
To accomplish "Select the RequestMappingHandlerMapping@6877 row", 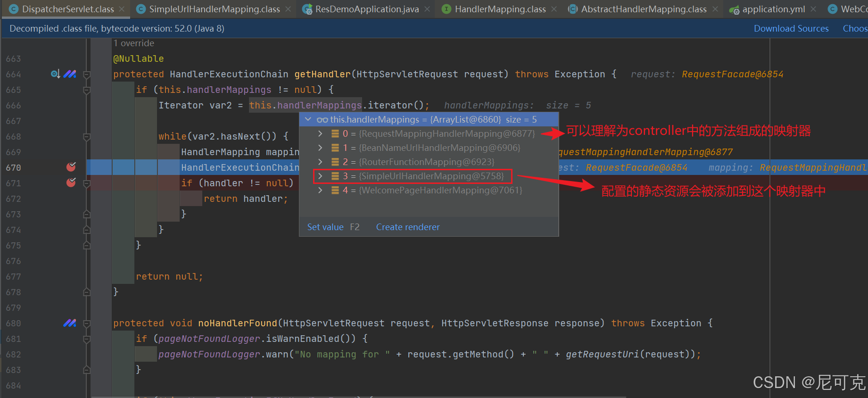I will point(429,133).
